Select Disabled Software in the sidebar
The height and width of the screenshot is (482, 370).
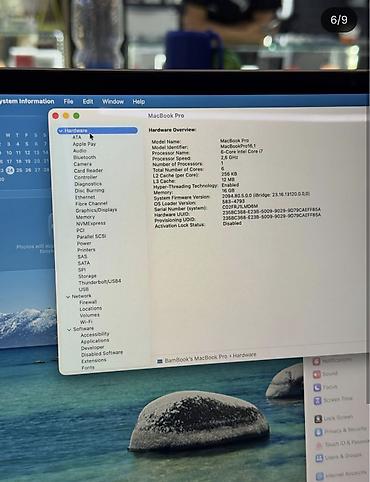102,354
